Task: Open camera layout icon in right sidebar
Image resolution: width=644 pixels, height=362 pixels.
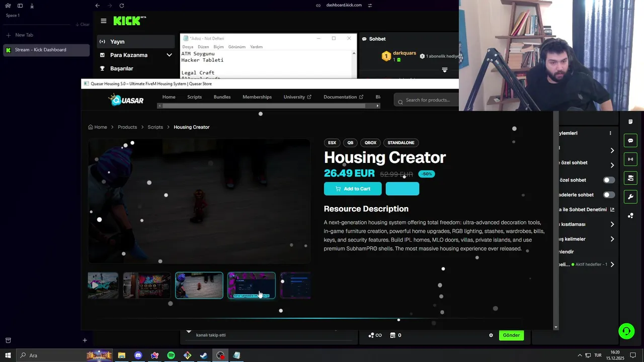Action: tap(630, 178)
